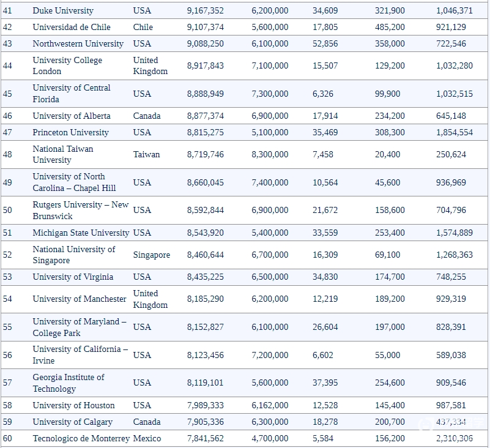
Task: Click Princeton University in table
Action: pyautogui.click(x=70, y=132)
